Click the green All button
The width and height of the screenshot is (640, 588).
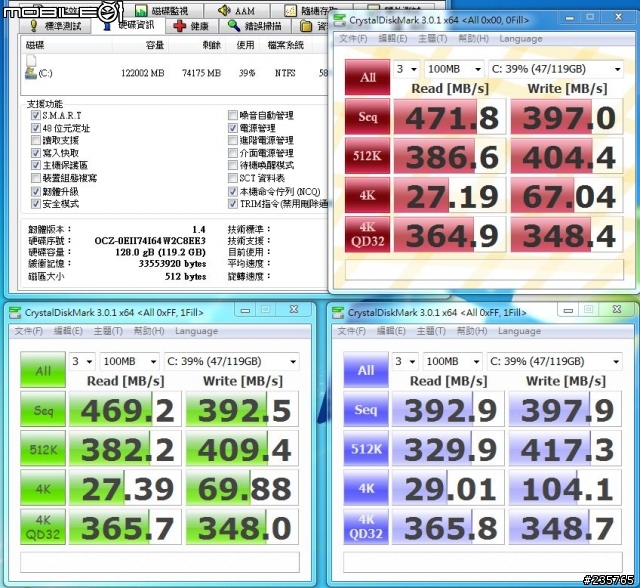[43, 370]
